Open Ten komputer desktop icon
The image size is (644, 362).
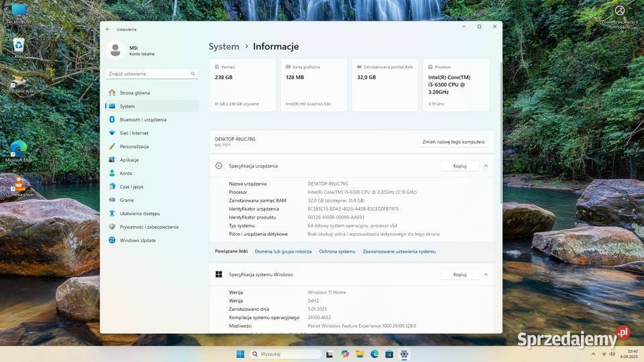tap(19, 13)
